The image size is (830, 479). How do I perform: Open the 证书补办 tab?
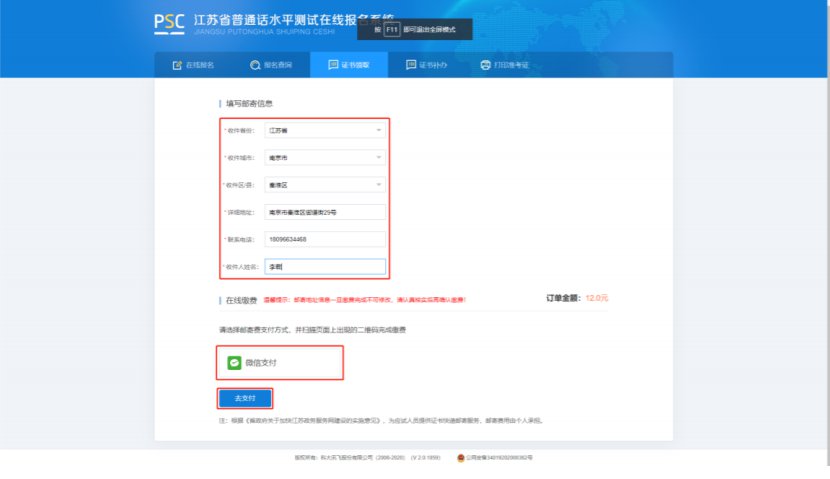[426, 65]
